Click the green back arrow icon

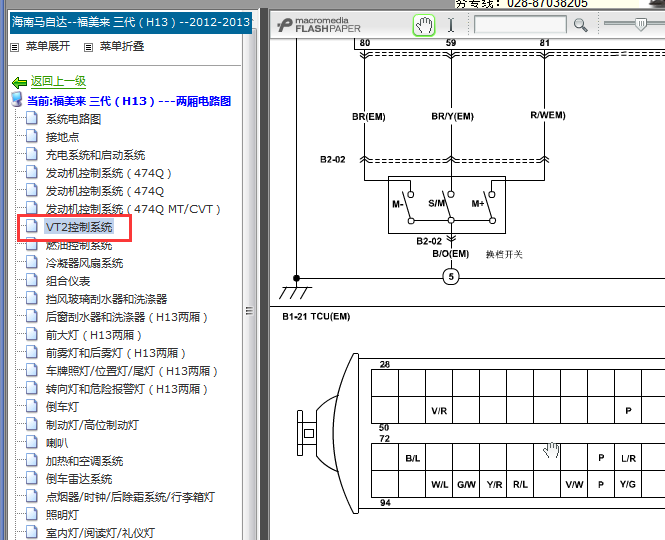click(x=20, y=82)
